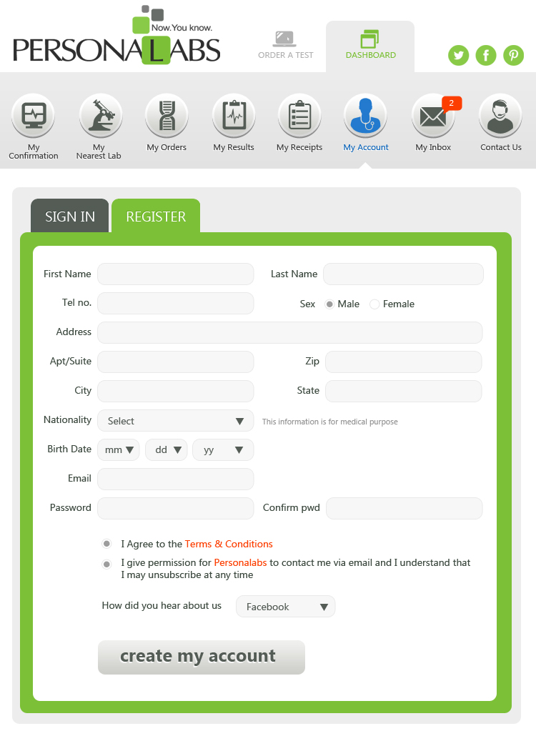Open the Personalabs link
The width and height of the screenshot is (536, 756).
241,562
